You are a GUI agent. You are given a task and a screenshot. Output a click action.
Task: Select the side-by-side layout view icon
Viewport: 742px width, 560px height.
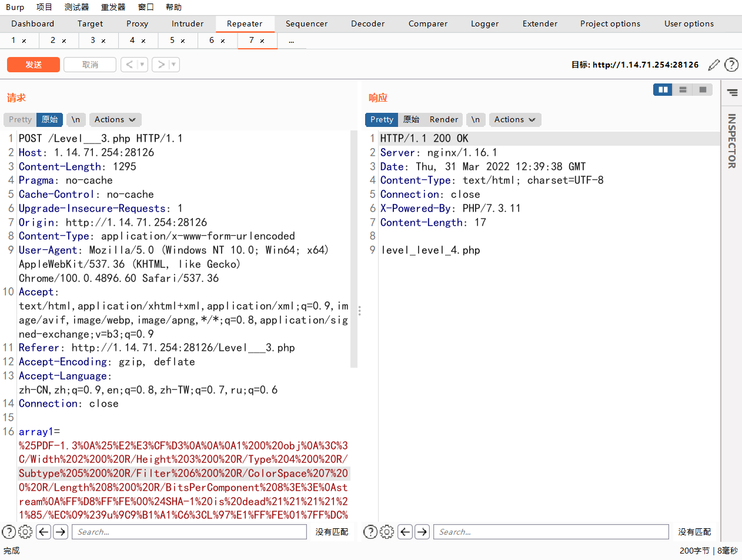(x=663, y=90)
